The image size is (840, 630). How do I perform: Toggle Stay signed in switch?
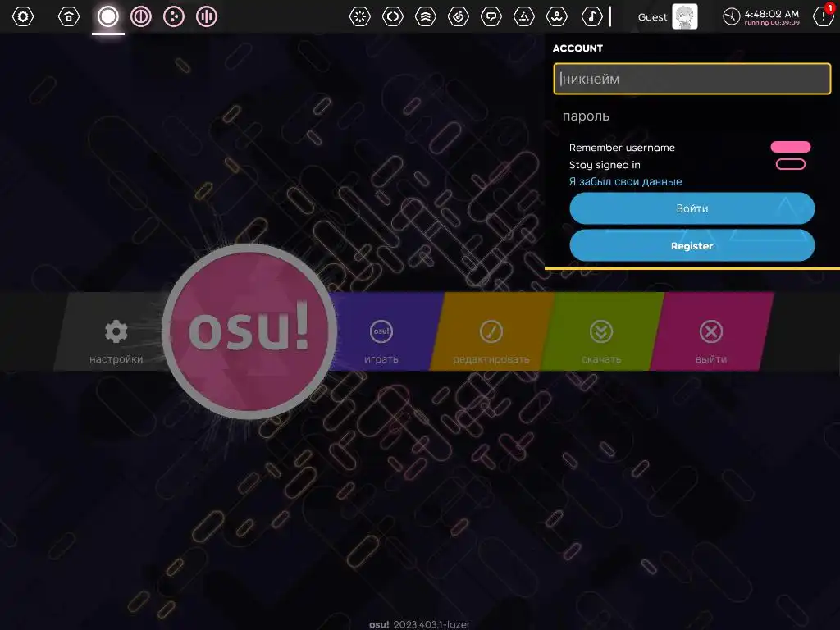[791, 164]
